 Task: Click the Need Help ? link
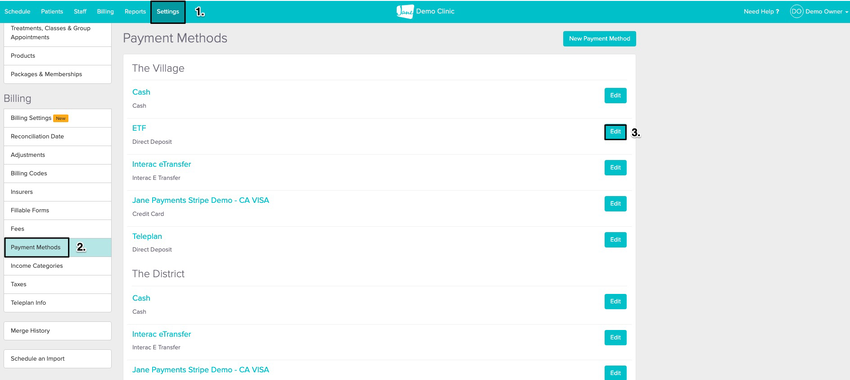[x=761, y=11]
